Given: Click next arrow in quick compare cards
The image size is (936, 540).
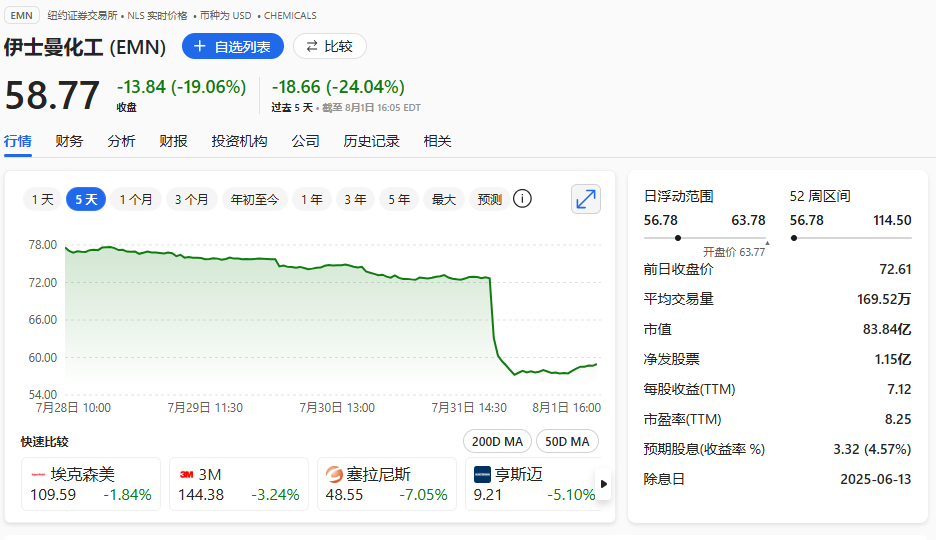Looking at the screenshot, I should coord(604,484).
